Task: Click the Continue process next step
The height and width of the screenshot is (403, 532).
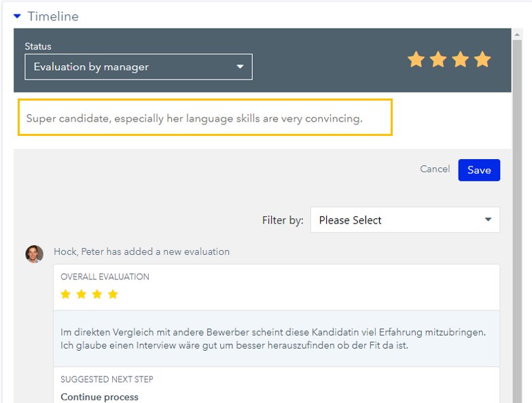Action: click(x=99, y=397)
